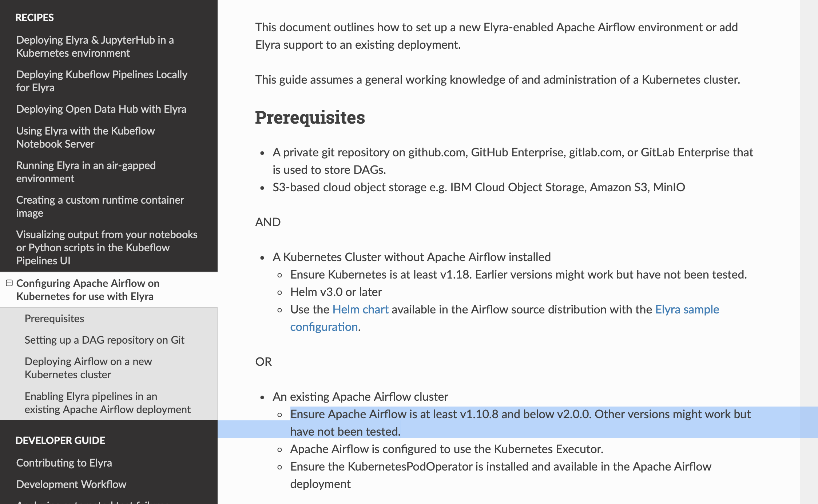Follow the Helm chart link

point(360,309)
